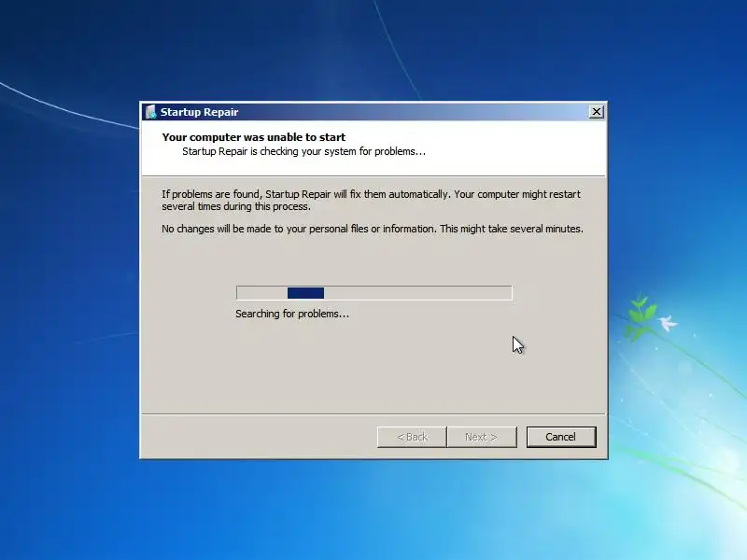Click the searching progress bar
Screen dimensions: 747x560
point(374,293)
